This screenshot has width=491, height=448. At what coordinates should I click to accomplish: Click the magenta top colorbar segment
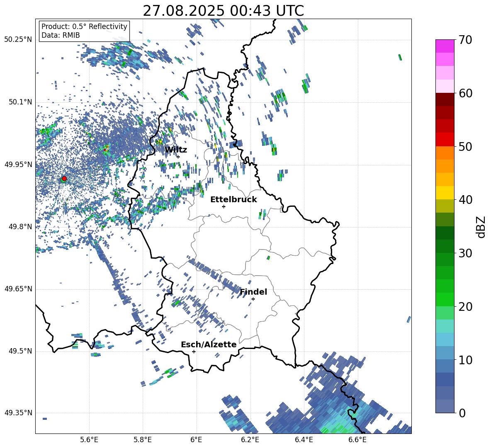pyautogui.click(x=445, y=46)
